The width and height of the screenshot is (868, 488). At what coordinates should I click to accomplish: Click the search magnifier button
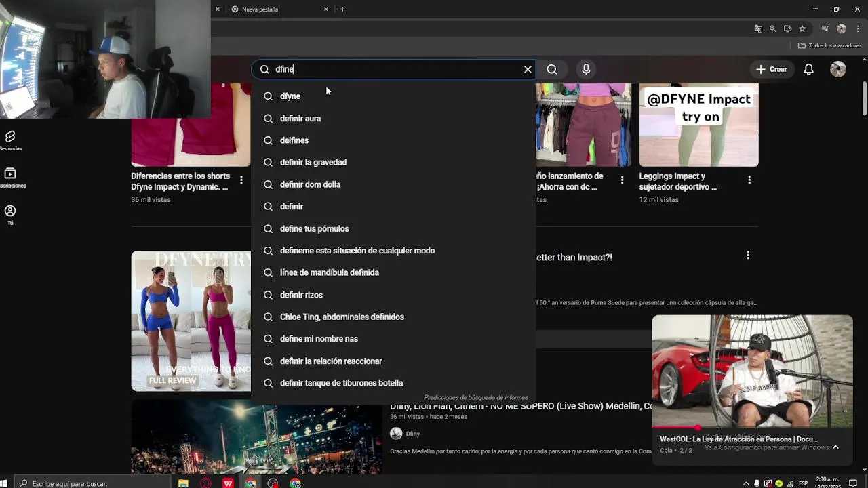click(x=552, y=69)
